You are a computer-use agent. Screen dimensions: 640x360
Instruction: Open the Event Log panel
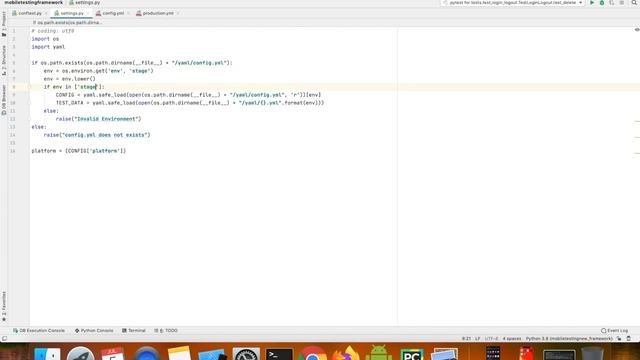(614, 330)
